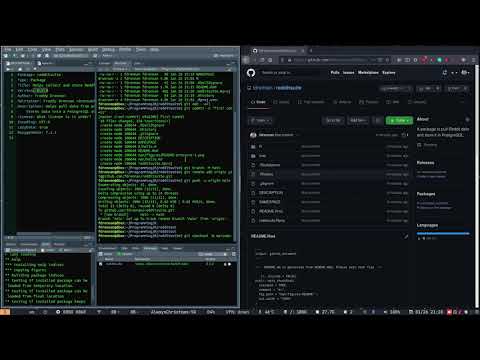Select the repository Wiki tab
The width and height of the screenshot is (480, 360).
[x=393, y=102]
